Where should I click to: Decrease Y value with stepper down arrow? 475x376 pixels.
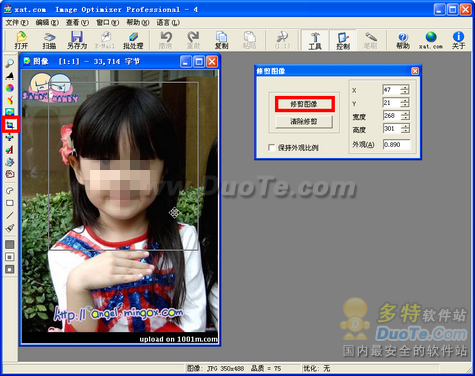[405, 105]
